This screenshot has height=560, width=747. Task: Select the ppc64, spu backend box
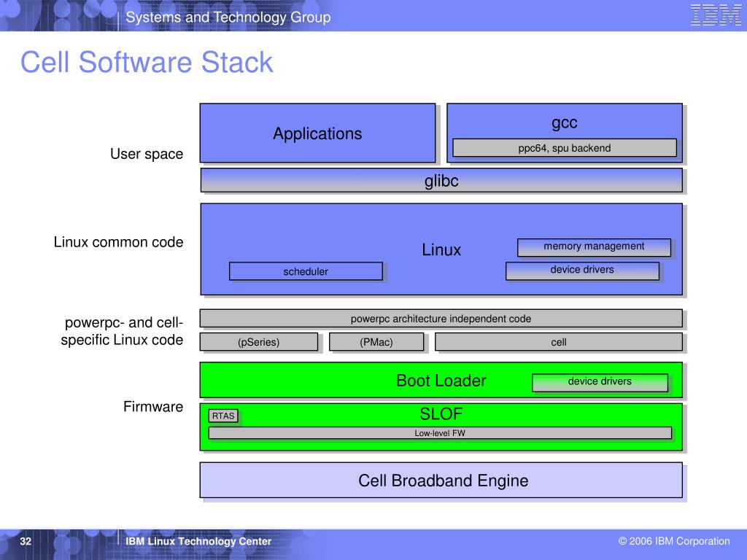tap(565, 147)
